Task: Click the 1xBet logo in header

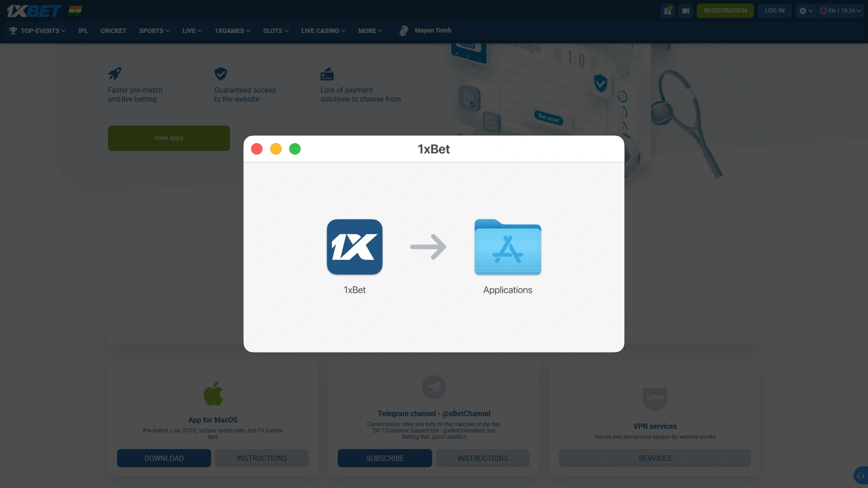Action: [34, 11]
